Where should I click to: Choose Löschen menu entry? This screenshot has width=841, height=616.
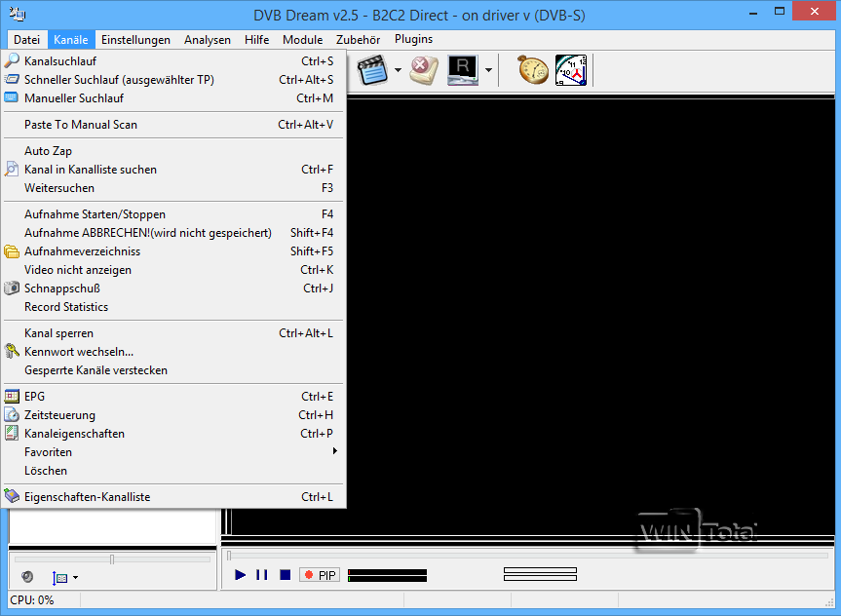point(173,471)
